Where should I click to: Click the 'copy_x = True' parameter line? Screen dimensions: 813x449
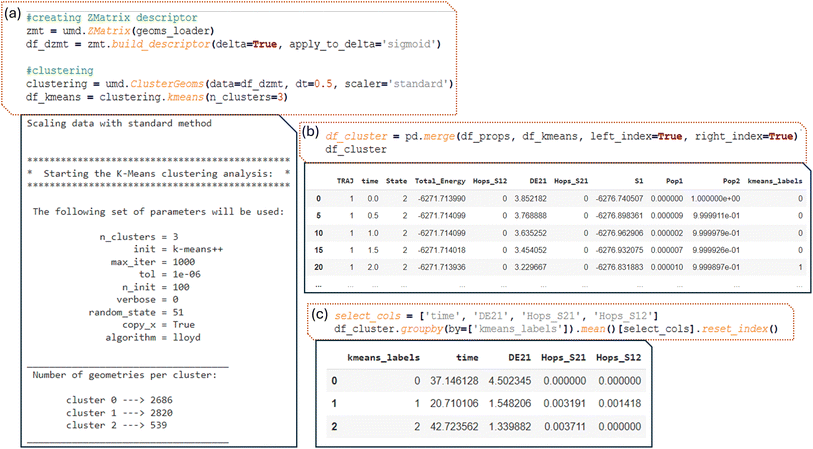point(159,325)
